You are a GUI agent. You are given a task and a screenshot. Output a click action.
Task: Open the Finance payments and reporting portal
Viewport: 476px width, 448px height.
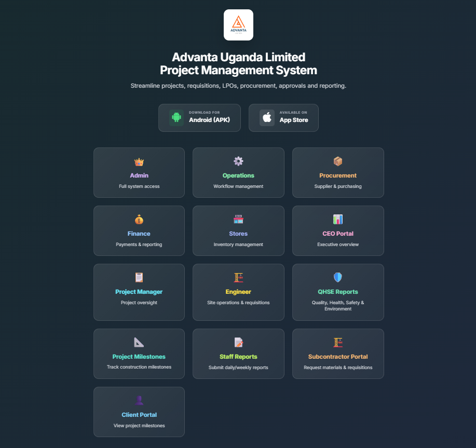coord(139,230)
